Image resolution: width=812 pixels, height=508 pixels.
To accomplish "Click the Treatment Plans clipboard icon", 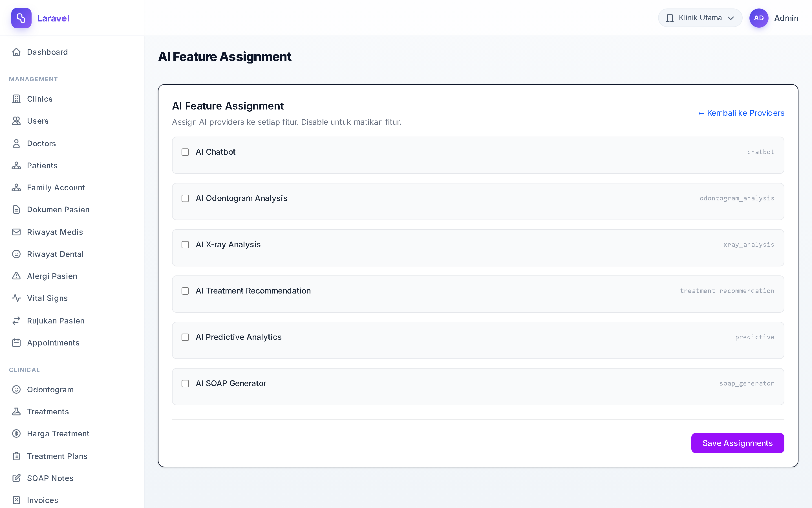I will [x=16, y=456].
